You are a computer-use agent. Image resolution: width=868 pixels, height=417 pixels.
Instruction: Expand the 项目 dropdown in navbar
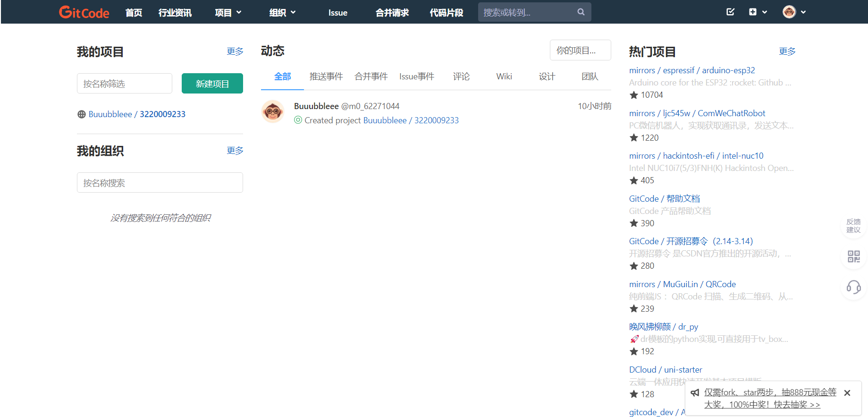[228, 12]
